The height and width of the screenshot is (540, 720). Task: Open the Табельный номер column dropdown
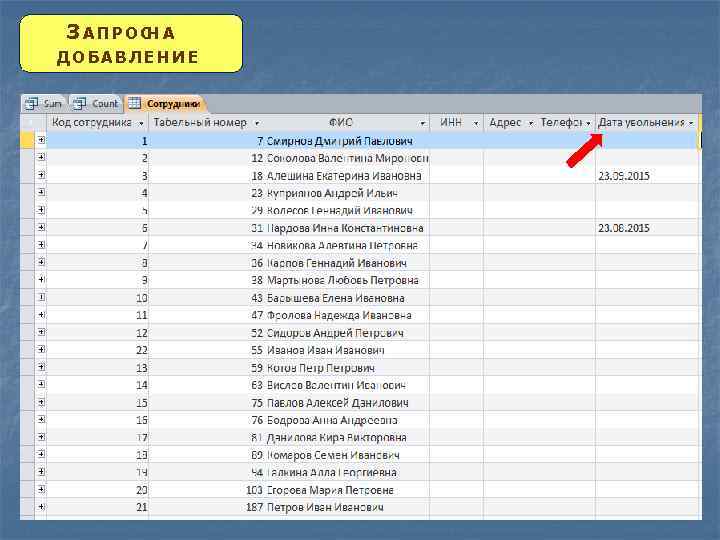coord(257,123)
